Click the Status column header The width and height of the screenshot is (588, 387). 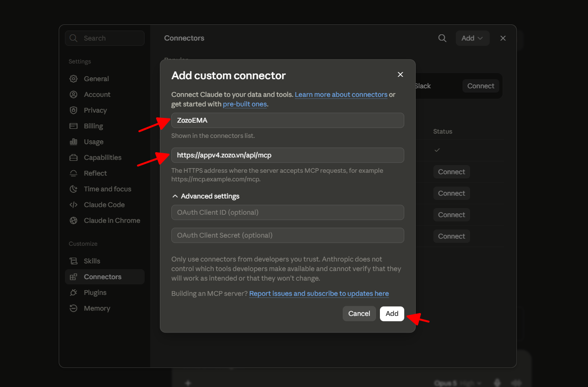pyautogui.click(x=443, y=131)
